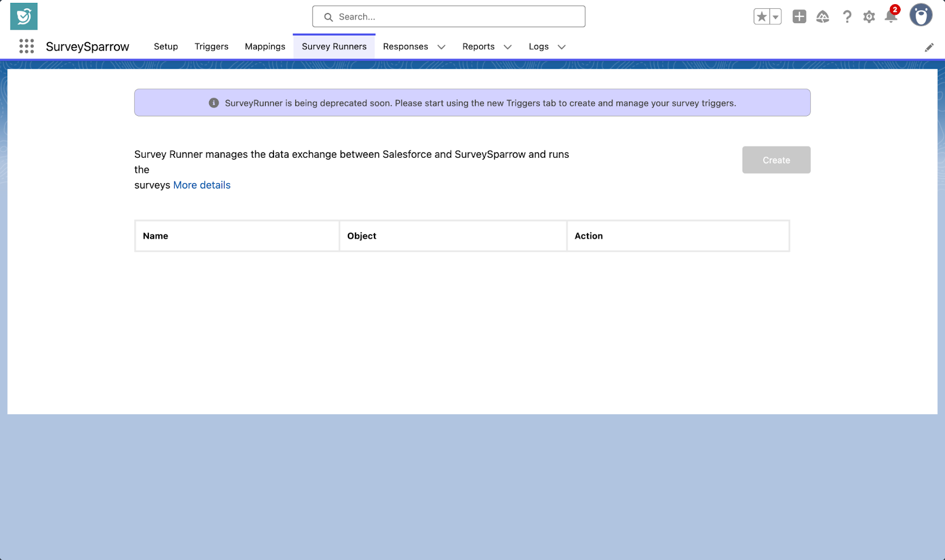Follow the More details link
Image resolution: width=945 pixels, height=560 pixels.
pos(201,185)
